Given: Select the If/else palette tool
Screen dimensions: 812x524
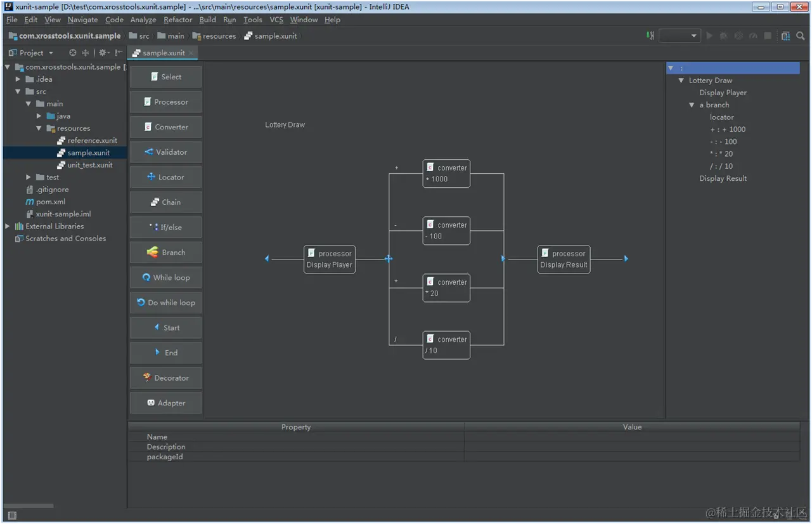Looking at the screenshot, I should pos(165,227).
